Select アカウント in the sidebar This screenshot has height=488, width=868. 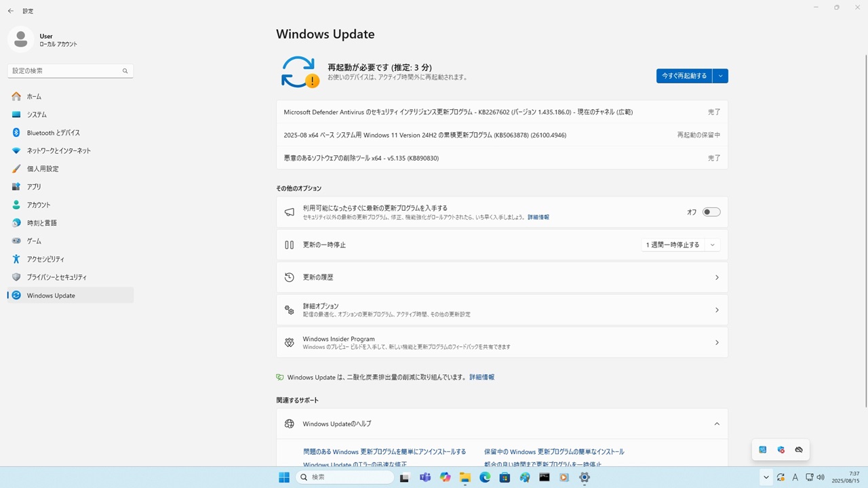click(x=71, y=205)
